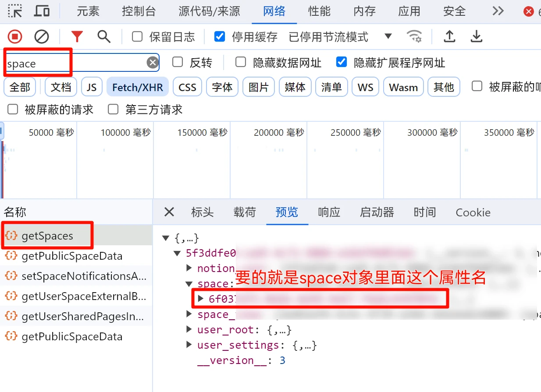
Task: Switch to the Cookie tab
Action: [473, 212]
